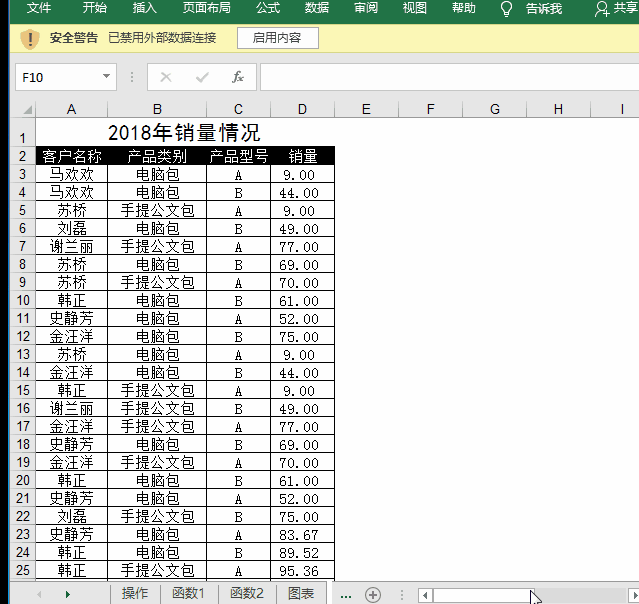The image size is (639, 604).
Task: Click the formula bar cancel X icon
Action: 165,77
